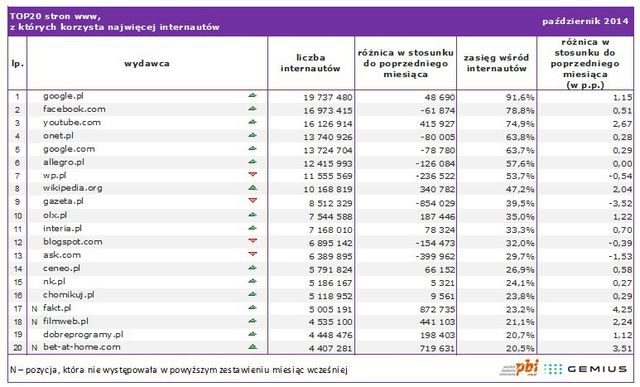Click the 'zasięg wśród internautów' column header

496,63
